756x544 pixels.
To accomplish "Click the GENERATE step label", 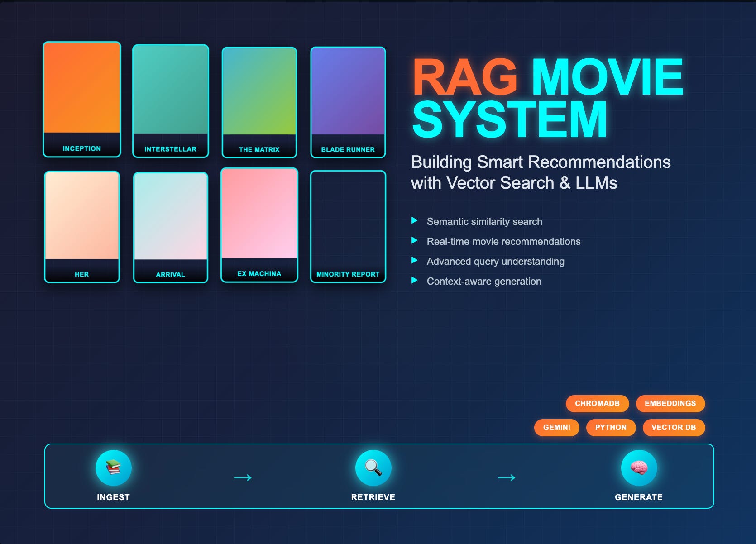I will point(639,497).
